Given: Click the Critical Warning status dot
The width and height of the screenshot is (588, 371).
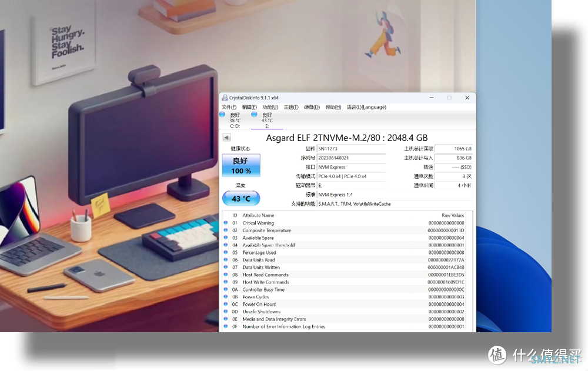Looking at the screenshot, I should point(226,223).
